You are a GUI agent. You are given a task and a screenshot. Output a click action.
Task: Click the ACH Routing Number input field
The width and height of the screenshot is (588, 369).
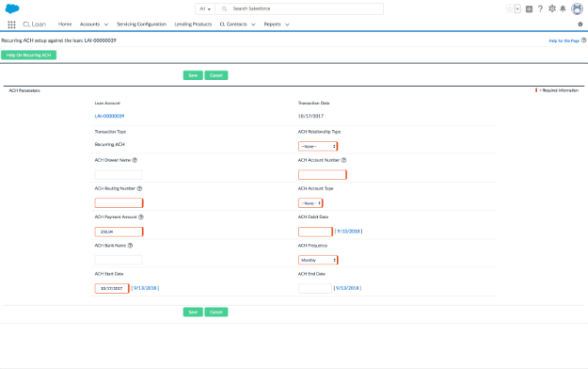point(119,203)
